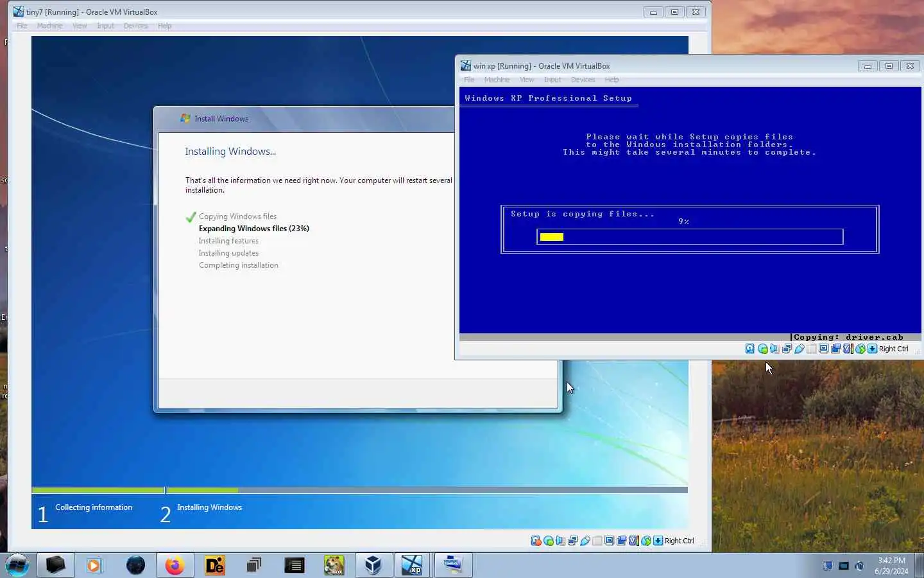Open shared folders indicator in win xp window

[x=812, y=349]
